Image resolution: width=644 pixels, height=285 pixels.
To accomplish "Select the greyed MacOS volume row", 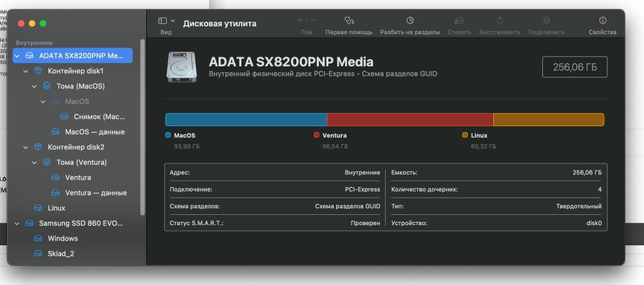I will [x=72, y=101].
